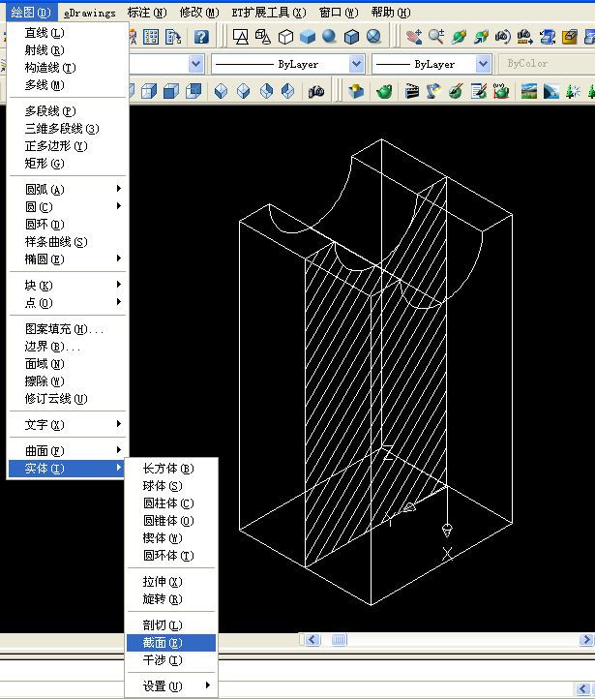Click the horizontal scrollbar thumb
The height and width of the screenshot is (700, 595).
click(339, 640)
